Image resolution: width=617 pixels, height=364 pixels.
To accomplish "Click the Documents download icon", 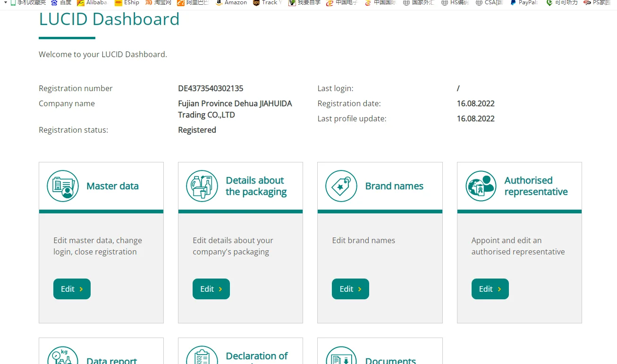I will [x=341, y=356].
